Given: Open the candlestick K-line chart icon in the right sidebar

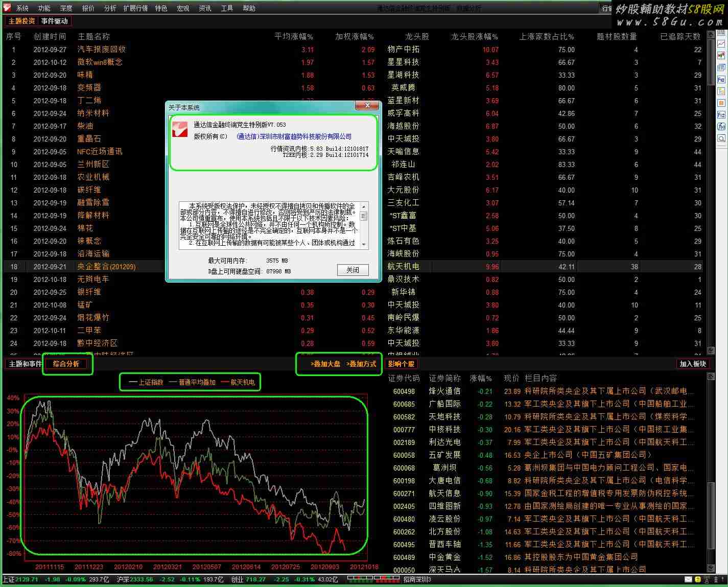Looking at the screenshot, I should click(721, 55).
